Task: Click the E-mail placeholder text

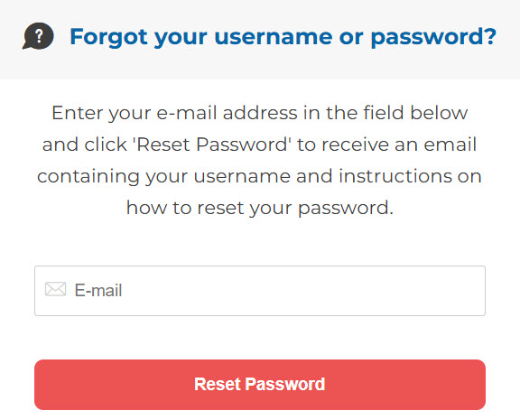Action: pos(98,290)
